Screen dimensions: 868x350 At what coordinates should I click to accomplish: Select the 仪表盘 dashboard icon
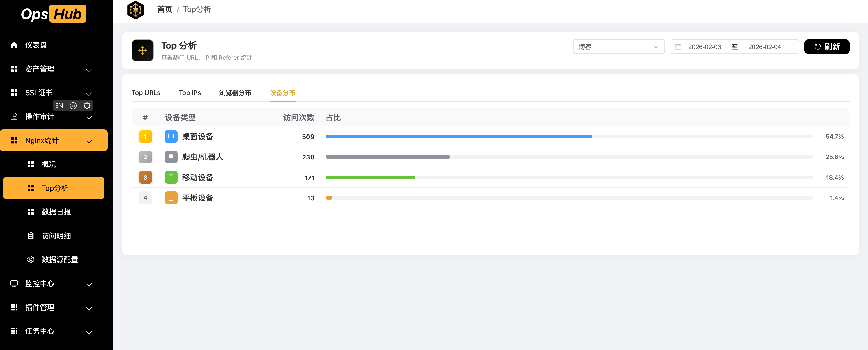pos(14,45)
